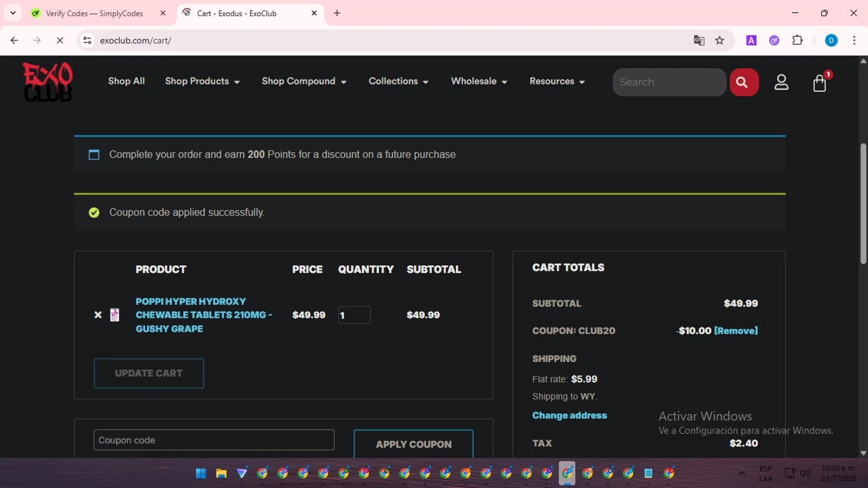This screenshot has height=488, width=868.
Task: Open Chrome three-dot menu
Action: point(854,41)
